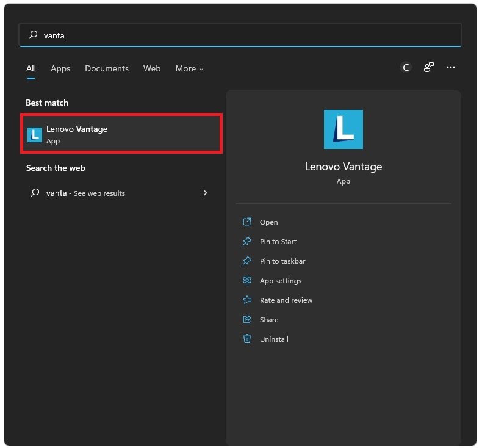Click the small Lenovo Vantage icon in Best match
This screenshot has width=482, height=448.
tap(35, 134)
